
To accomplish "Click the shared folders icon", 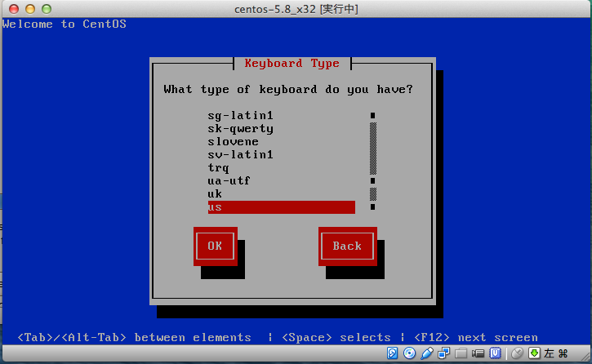I will [461, 353].
